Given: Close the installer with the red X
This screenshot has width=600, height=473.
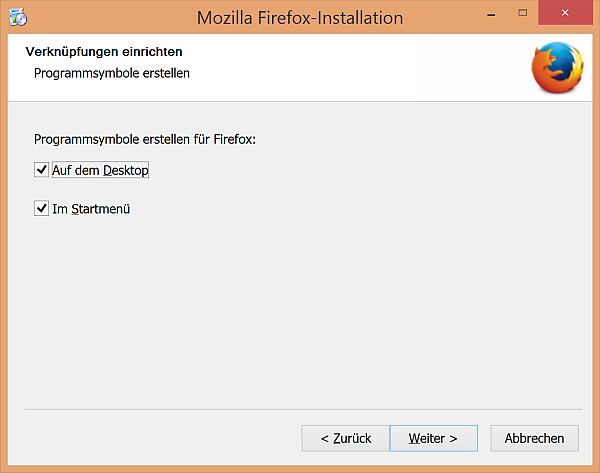Looking at the screenshot, I should [565, 13].
